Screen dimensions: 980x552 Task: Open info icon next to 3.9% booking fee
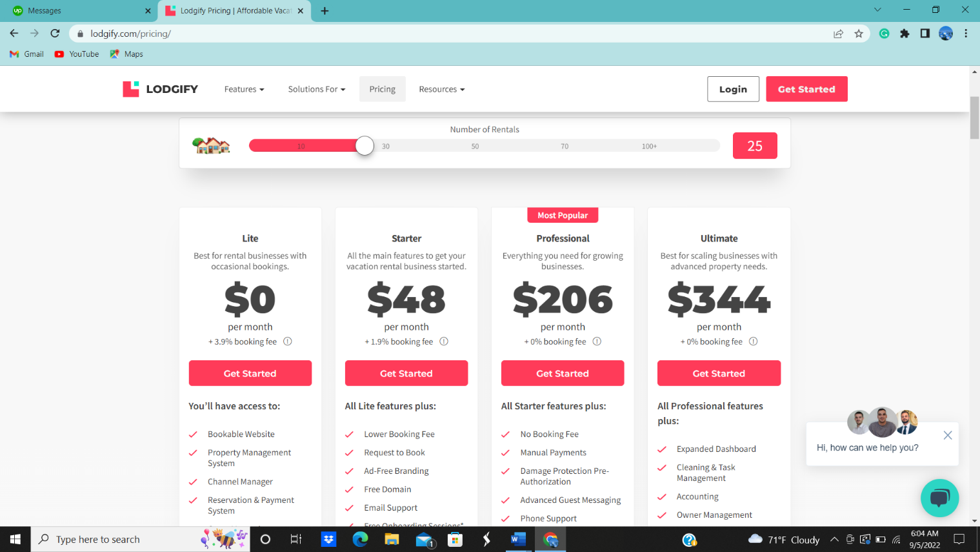288,342
